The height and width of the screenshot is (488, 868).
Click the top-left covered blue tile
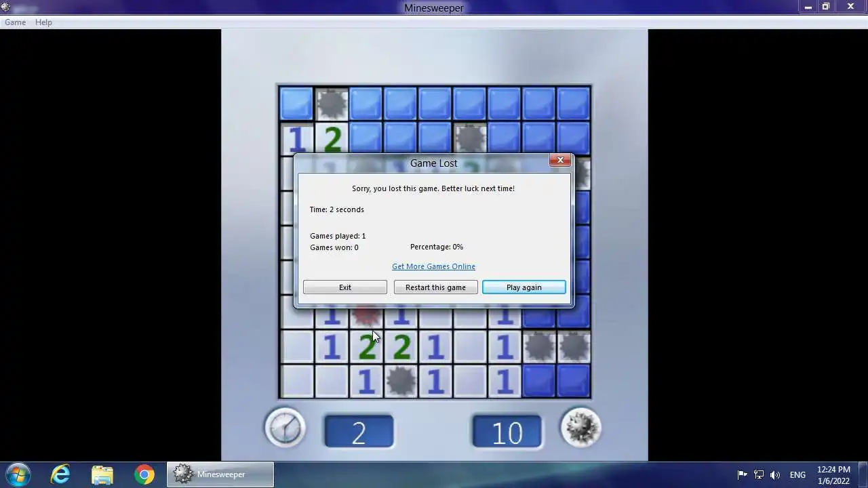pos(296,104)
